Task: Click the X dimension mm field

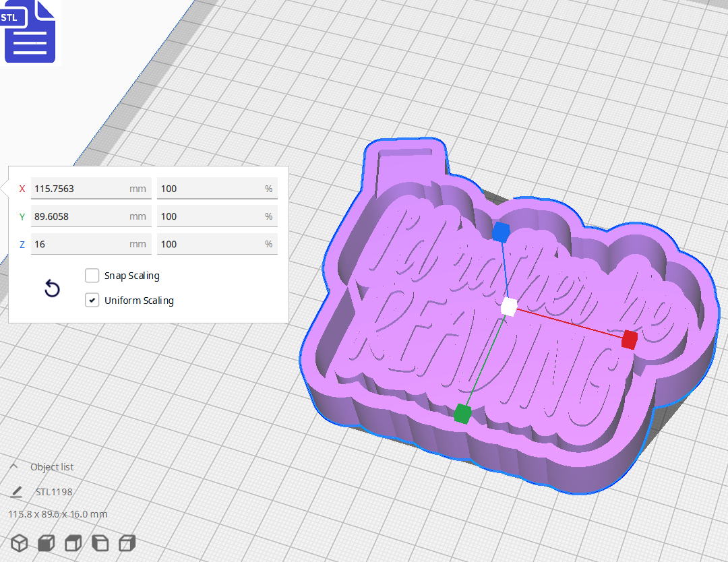Action: point(91,188)
